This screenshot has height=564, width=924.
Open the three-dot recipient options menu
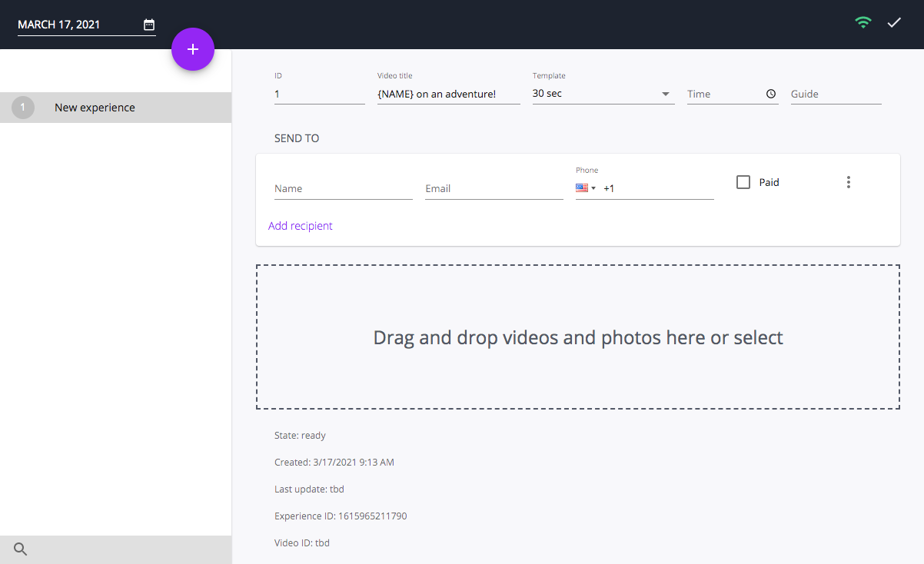[x=848, y=181]
